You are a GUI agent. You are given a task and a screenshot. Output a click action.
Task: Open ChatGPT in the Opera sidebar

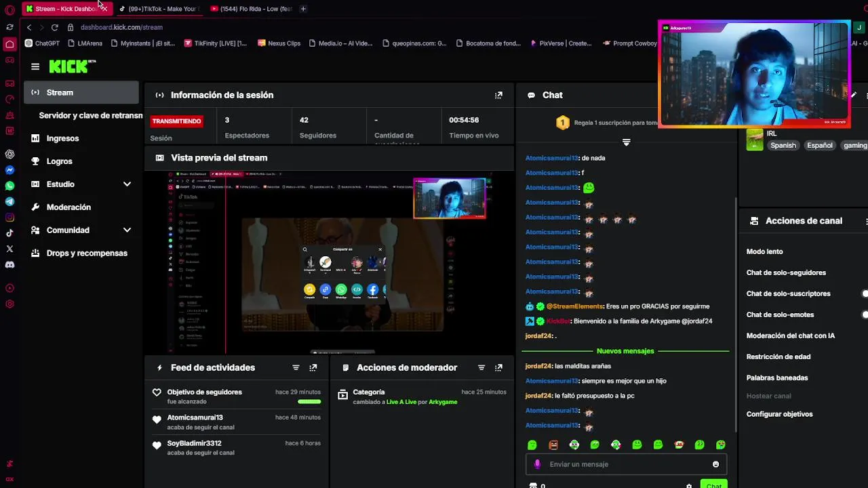click(9, 154)
